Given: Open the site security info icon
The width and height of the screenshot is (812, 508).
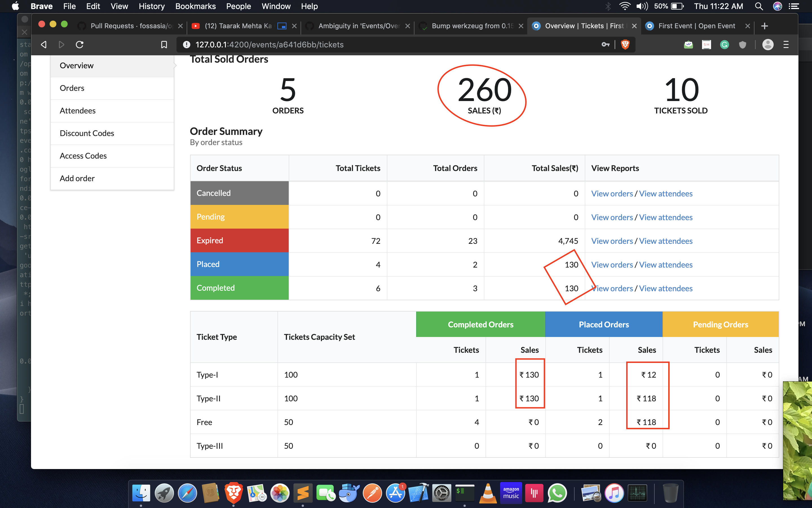Looking at the screenshot, I should pyautogui.click(x=187, y=45).
